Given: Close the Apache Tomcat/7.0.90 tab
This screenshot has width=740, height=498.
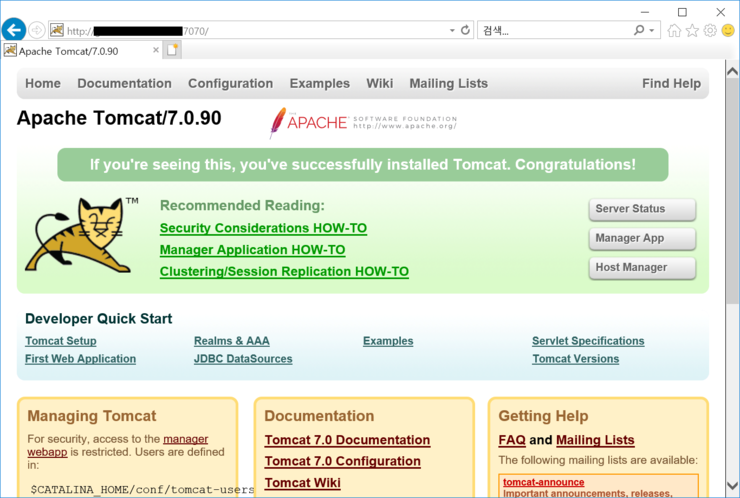Looking at the screenshot, I should coord(155,50).
